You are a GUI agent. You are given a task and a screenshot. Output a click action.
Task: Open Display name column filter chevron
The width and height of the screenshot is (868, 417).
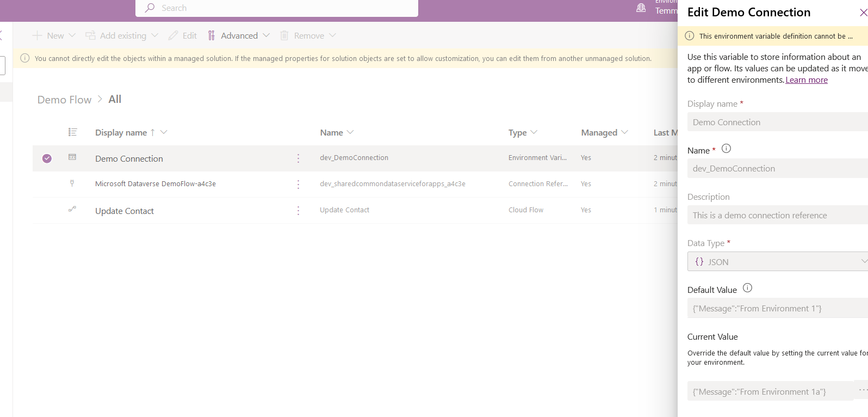(x=164, y=132)
